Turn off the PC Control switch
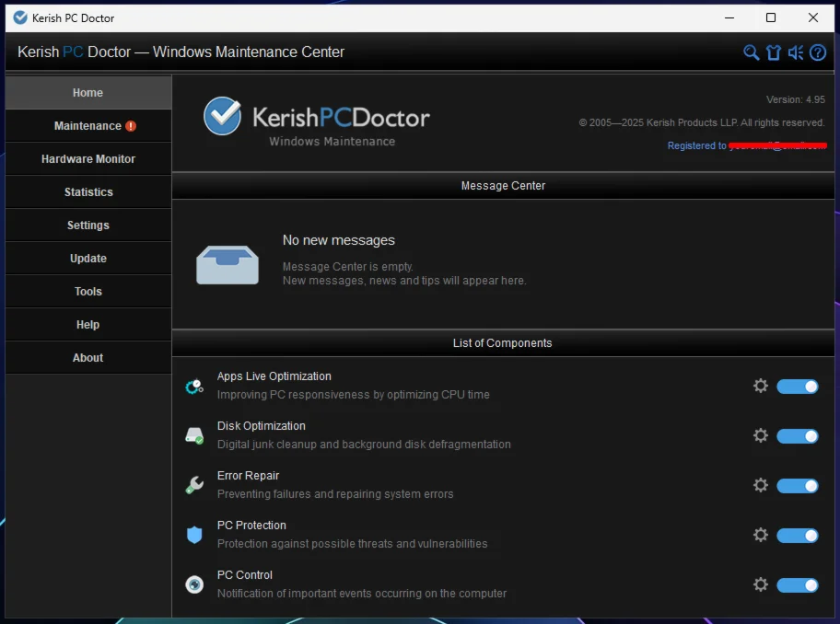Screen dimensions: 840x624 (x=798, y=585)
